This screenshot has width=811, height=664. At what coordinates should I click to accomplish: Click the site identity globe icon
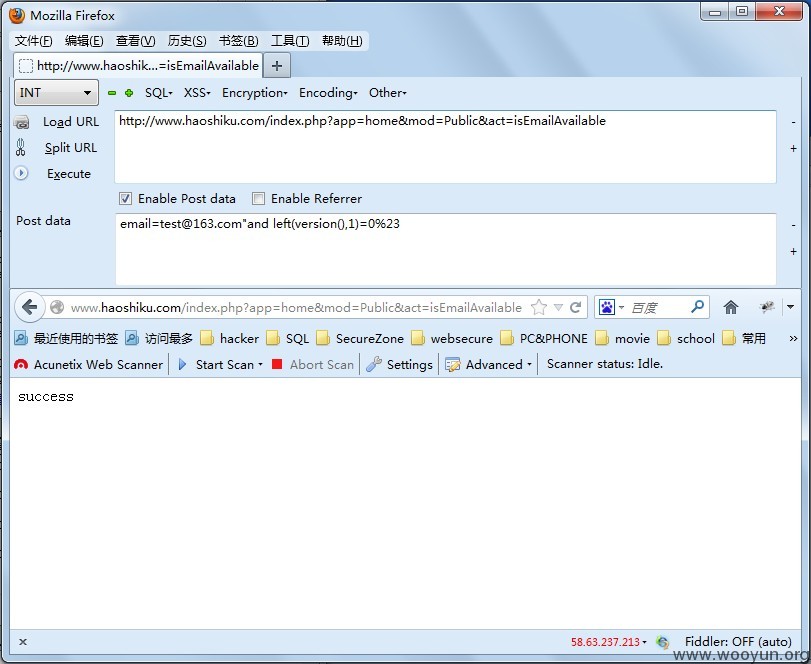pyautogui.click(x=57, y=308)
